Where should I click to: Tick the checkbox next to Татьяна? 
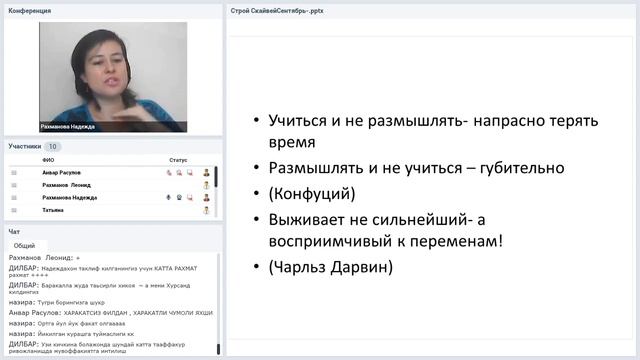coord(14,210)
